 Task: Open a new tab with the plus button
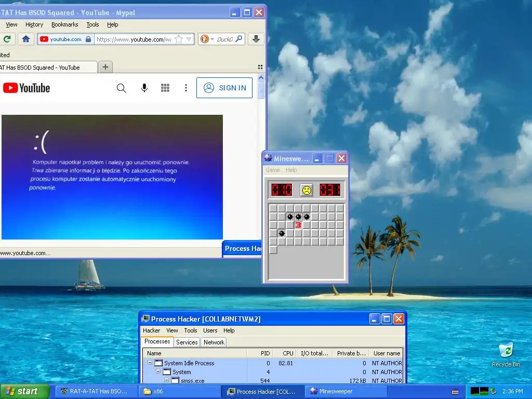105,67
